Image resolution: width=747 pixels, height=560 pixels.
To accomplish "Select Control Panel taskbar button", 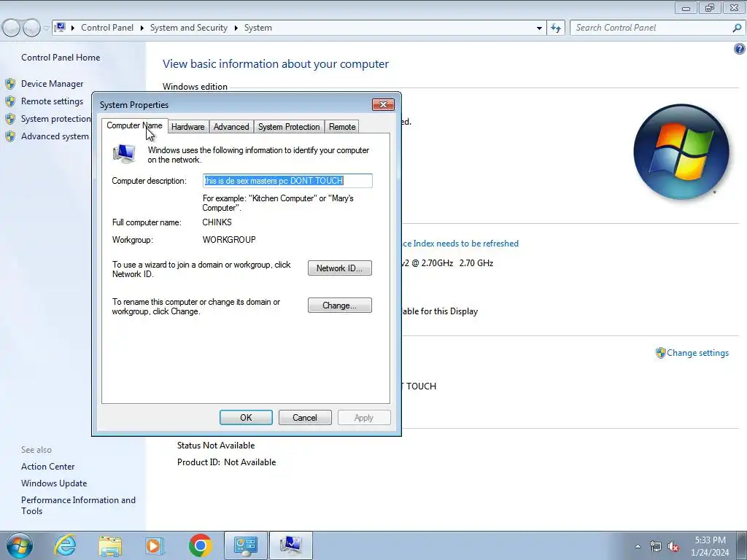I will [245, 545].
